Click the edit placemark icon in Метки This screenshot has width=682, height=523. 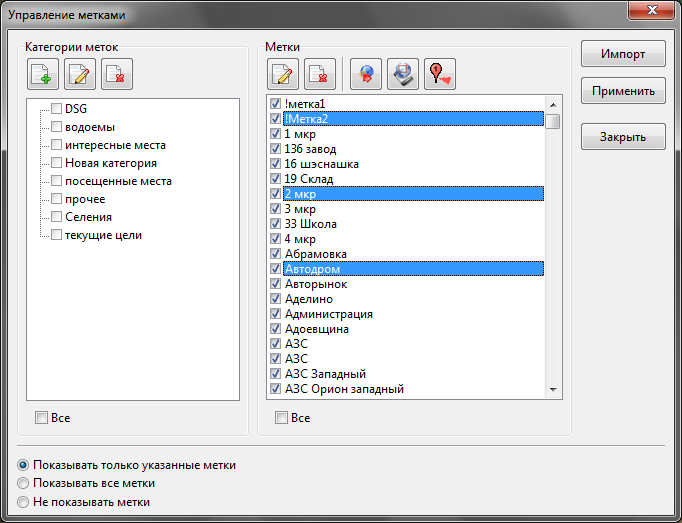click(283, 73)
